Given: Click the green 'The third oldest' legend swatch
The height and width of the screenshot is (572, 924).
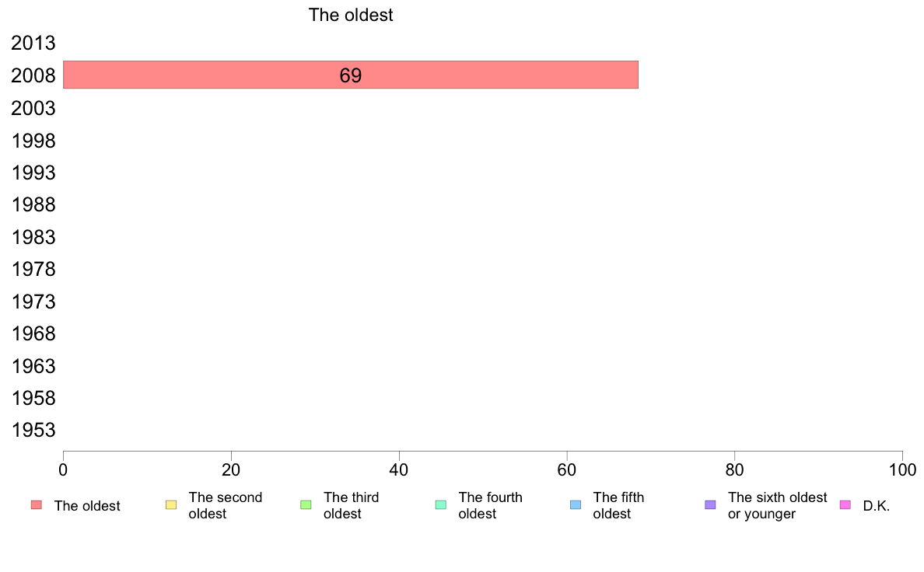Looking at the screenshot, I should coord(306,505).
